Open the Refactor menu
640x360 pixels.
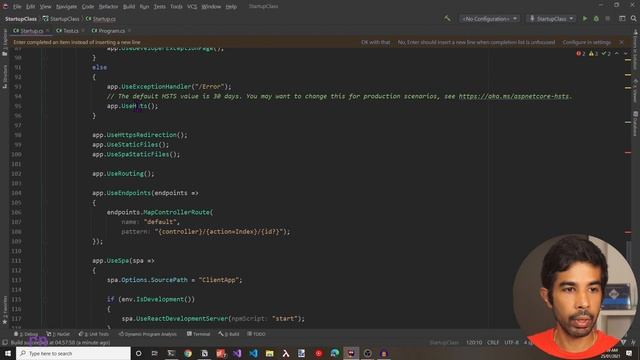click(108, 7)
